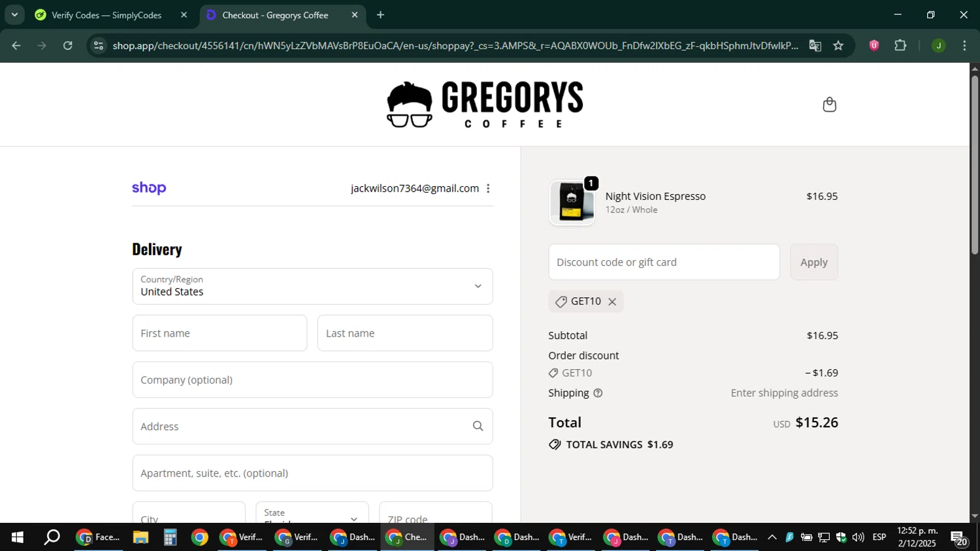Open the shopping bag cart icon

[x=829, y=105]
